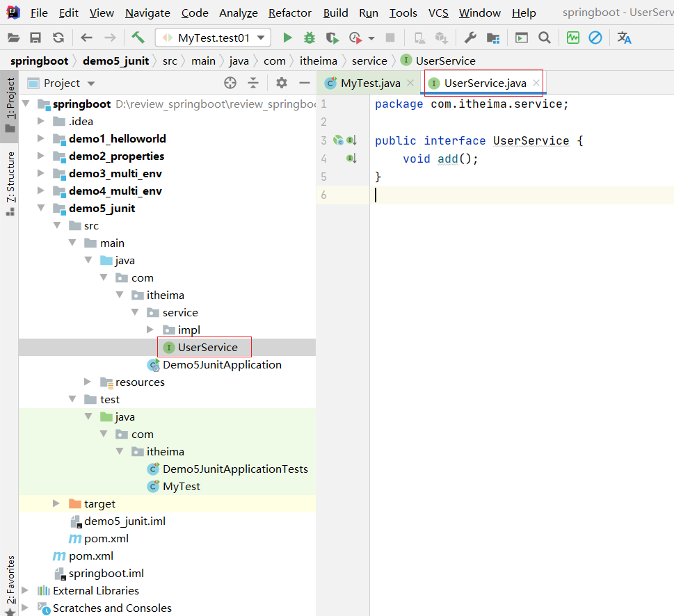Expand the target folder

[57, 503]
